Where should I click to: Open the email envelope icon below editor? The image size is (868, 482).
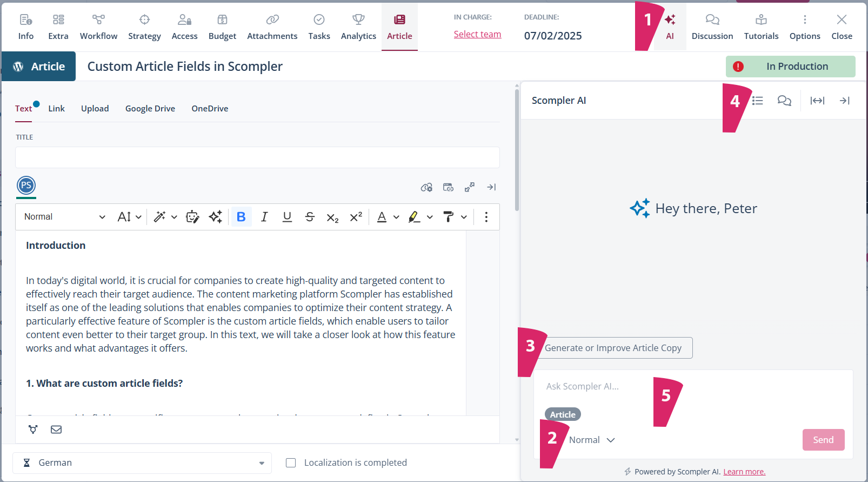[56, 430]
